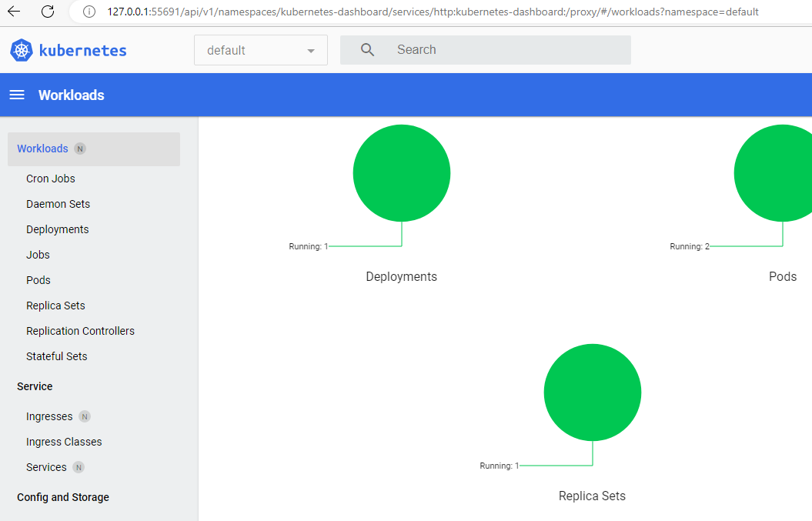Open the hamburger navigation menu
Screen dimensions: 812x521
(17, 95)
